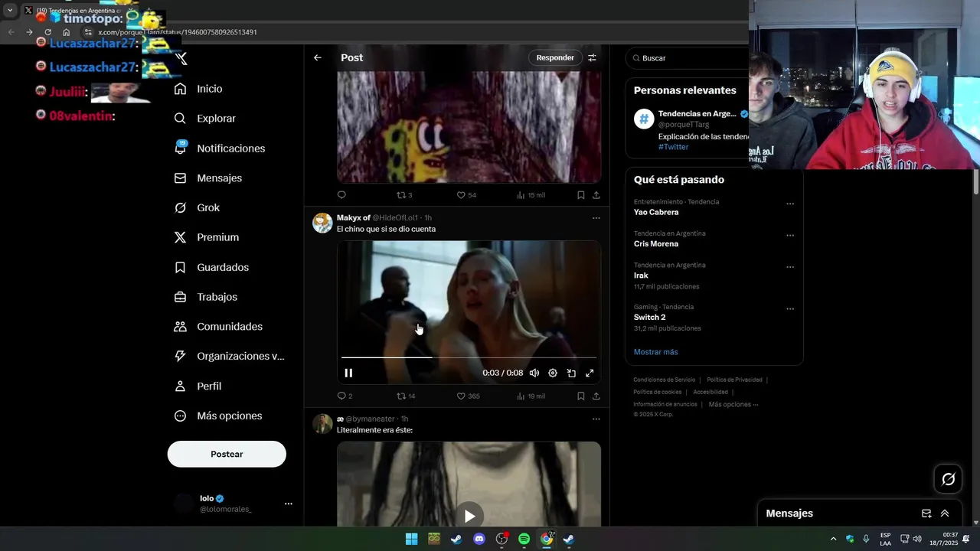The width and height of the screenshot is (980, 551).
Task: Reply to the SpongeBob post
Action: [x=341, y=195]
